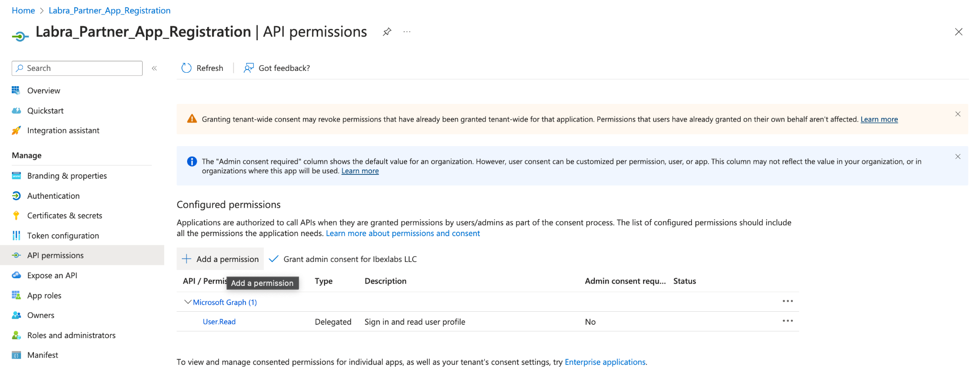Open more options for the Microsoft Graph row
The image size is (980, 375).
(788, 301)
